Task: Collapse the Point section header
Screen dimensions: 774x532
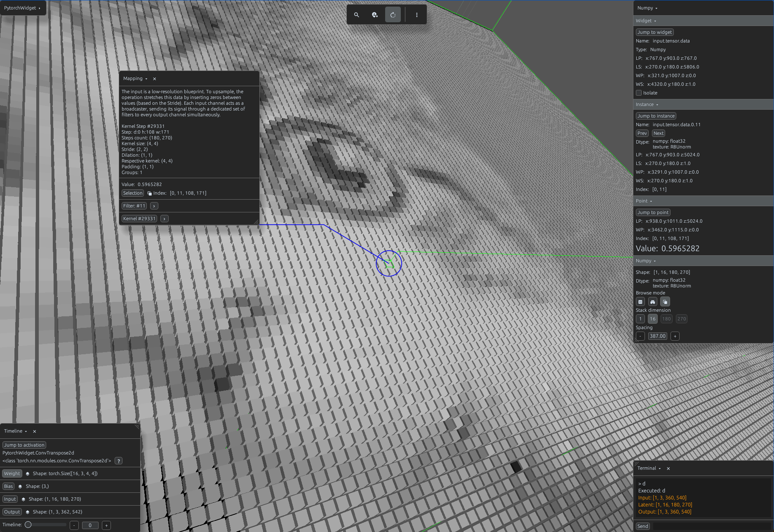Action: (703, 201)
